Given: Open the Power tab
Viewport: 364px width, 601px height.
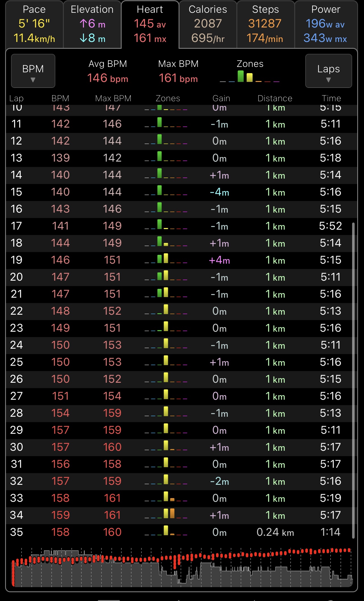Looking at the screenshot, I should tap(325, 24).
